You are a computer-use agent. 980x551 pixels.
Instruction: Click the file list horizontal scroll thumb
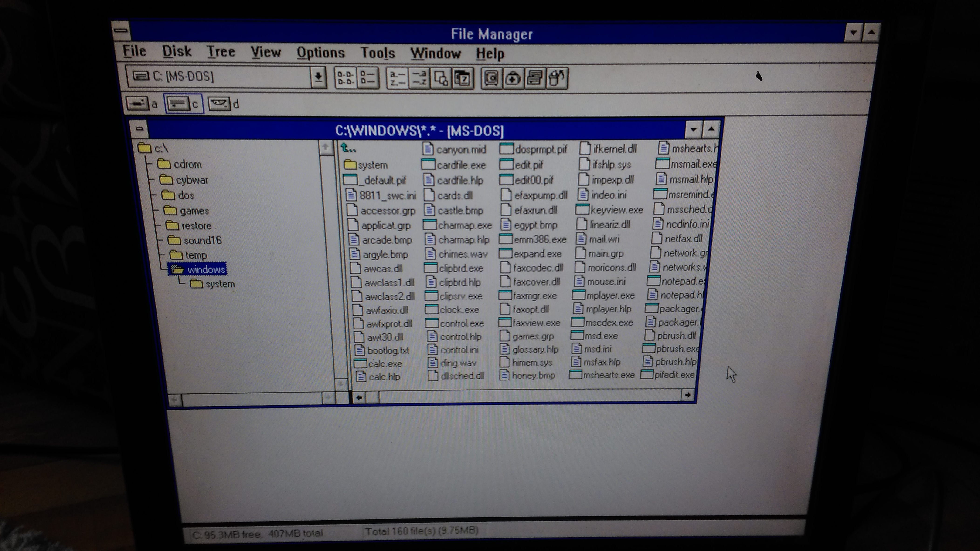tap(372, 397)
